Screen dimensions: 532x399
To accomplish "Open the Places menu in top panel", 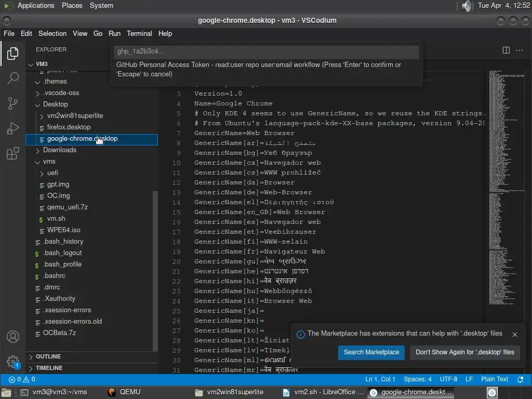I will tap(72, 6).
